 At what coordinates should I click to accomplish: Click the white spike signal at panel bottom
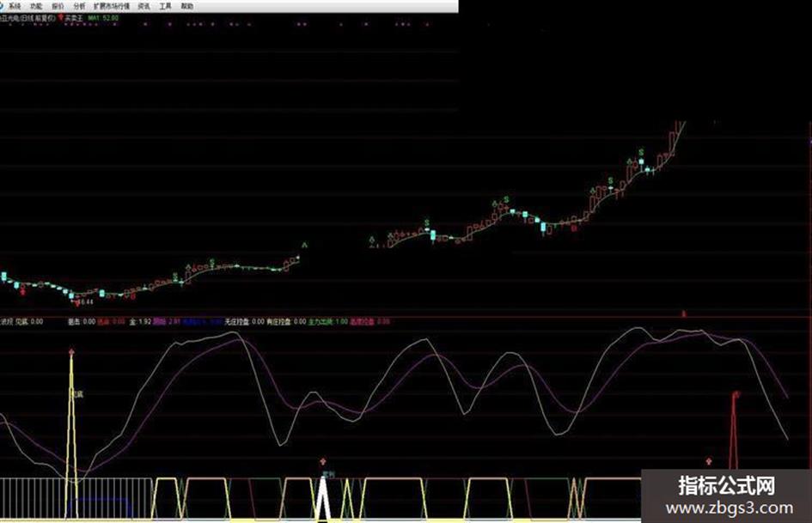323,499
